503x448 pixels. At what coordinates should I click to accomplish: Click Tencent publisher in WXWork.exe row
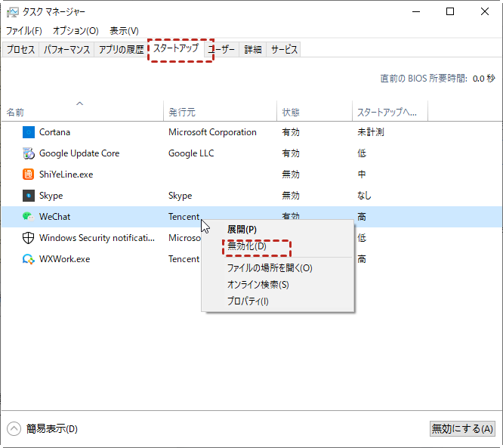coord(184,259)
